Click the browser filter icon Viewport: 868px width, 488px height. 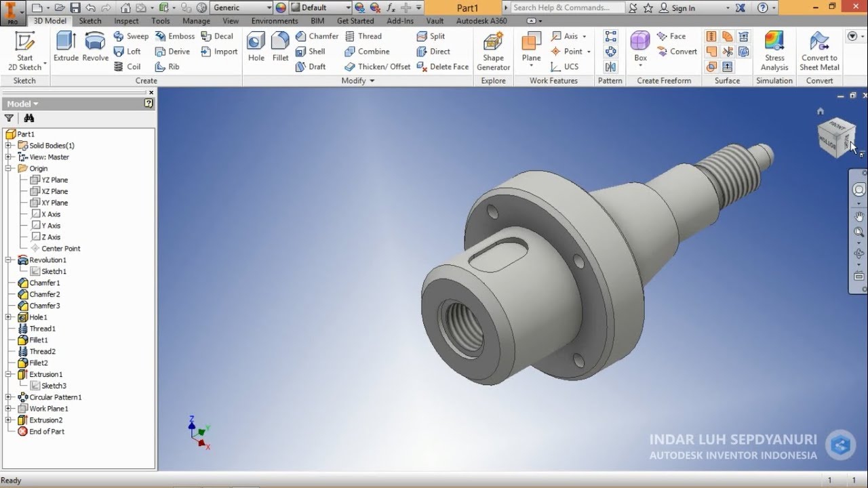click(9, 118)
